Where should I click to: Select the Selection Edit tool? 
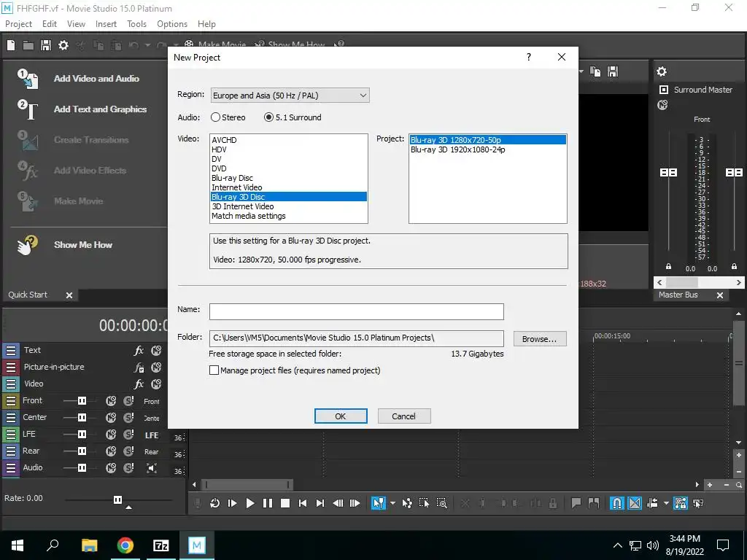click(424, 503)
